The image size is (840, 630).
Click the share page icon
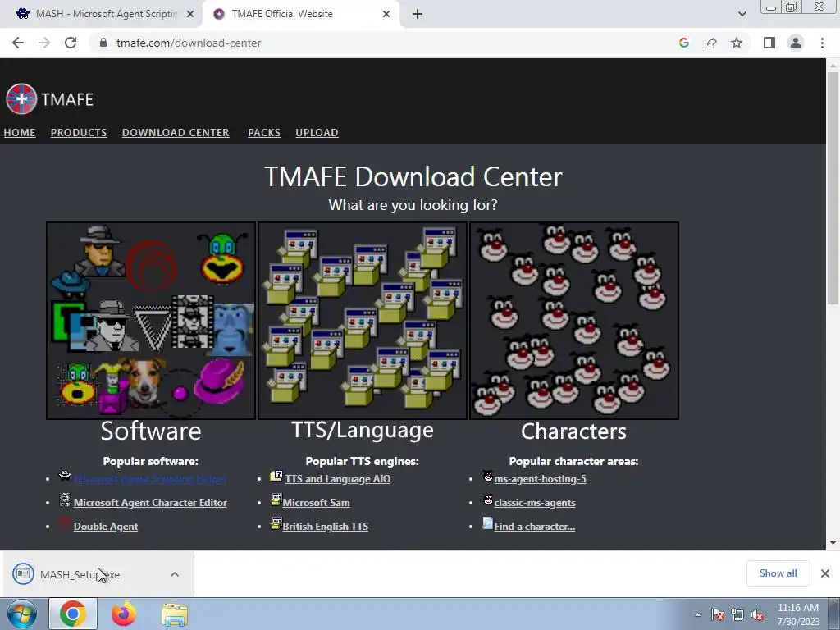click(710, 43)
